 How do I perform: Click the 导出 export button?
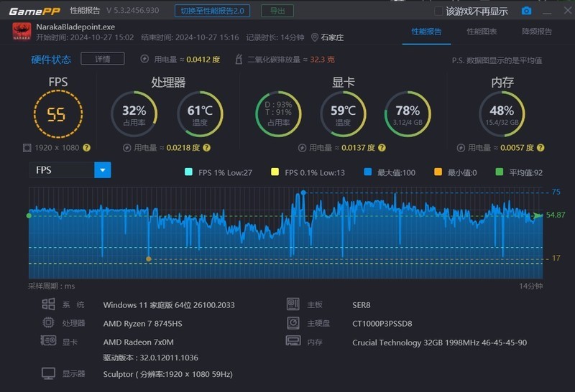point(277,11)
